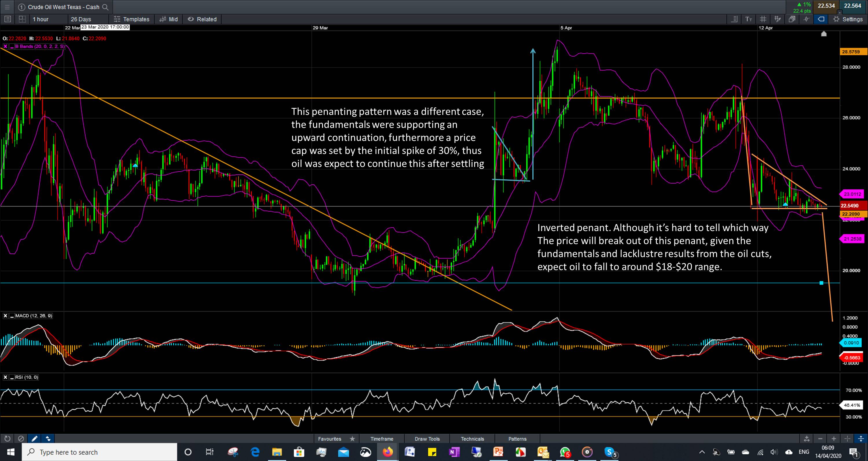Open the text annotation tool
The image size is (868, 461).
coord(749,19)
